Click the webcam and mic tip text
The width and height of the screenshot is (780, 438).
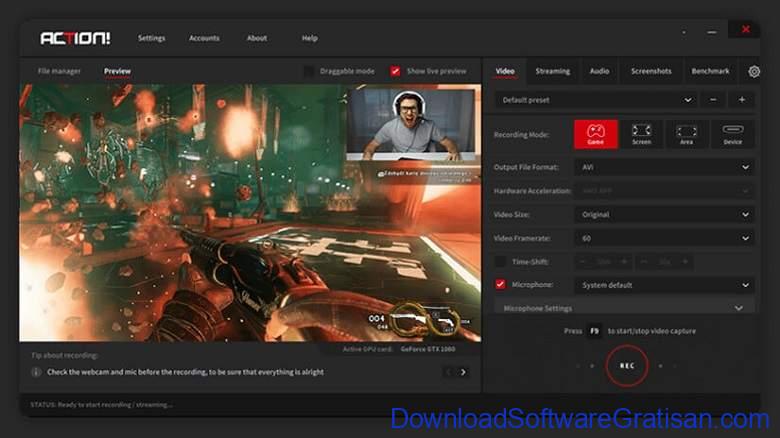click(186, 372)
